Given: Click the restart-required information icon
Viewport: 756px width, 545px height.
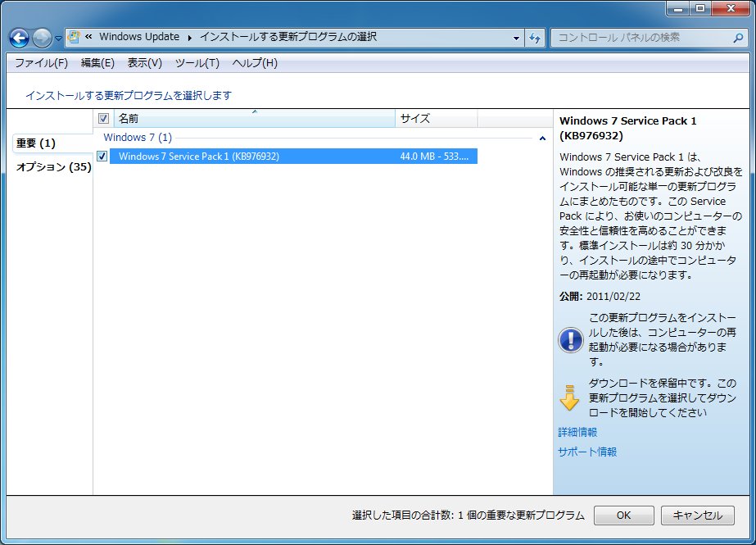Looking at the screenshot, I should (x=571, y=340).
